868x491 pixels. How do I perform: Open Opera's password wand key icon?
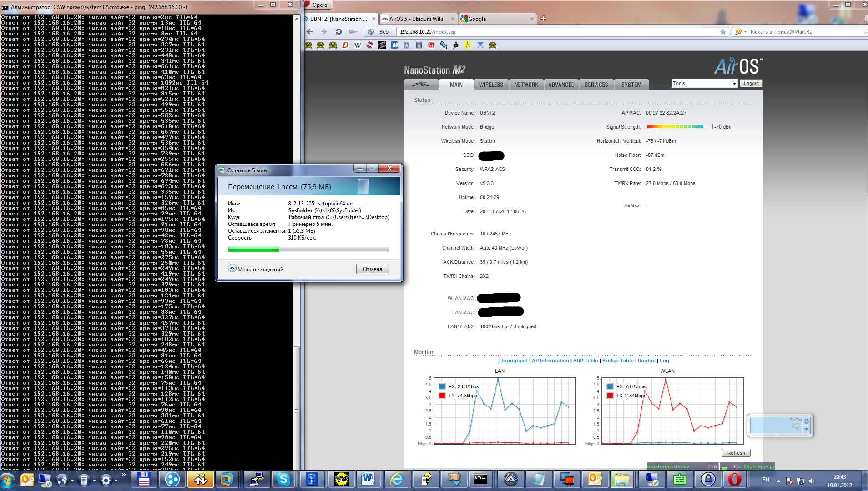point(353,32)
